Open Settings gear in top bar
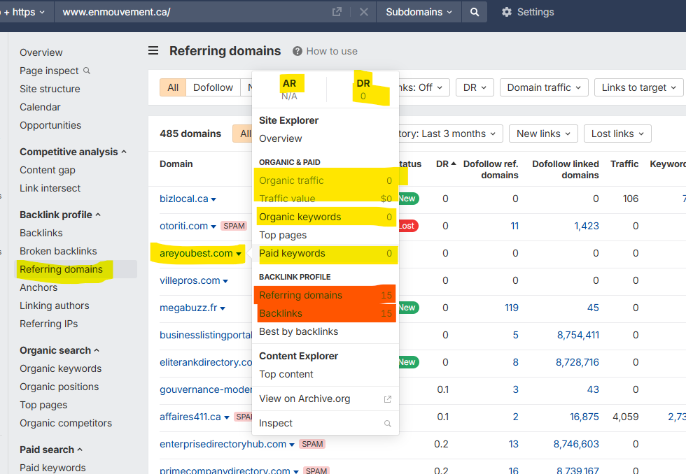The image size is (686, 474). tap(506, 12)
